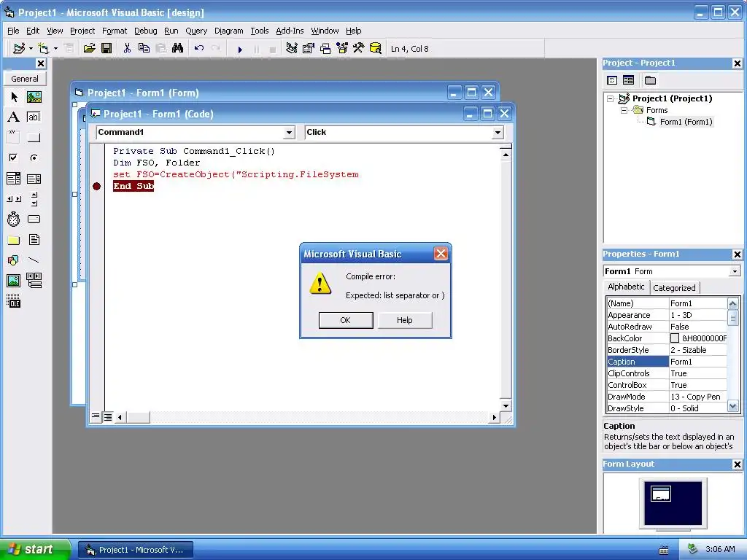Click the Windows start button
The width and height of the screenshot is (747, 560).
(x=34, y=549)
